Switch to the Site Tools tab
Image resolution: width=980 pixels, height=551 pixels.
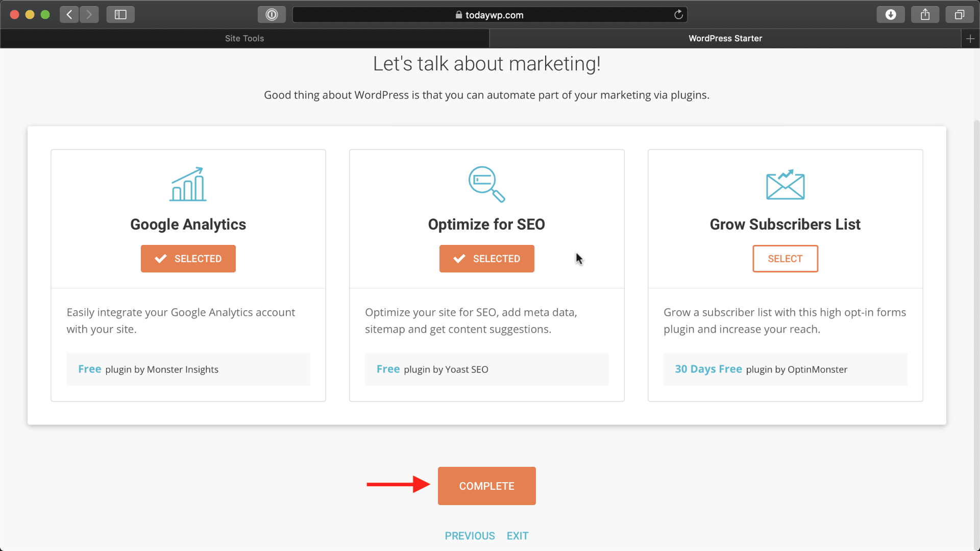click(x=244, y=39)
